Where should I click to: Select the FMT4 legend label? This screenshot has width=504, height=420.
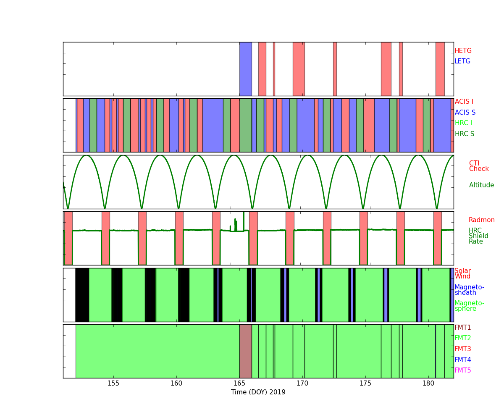tap(462, 360)
